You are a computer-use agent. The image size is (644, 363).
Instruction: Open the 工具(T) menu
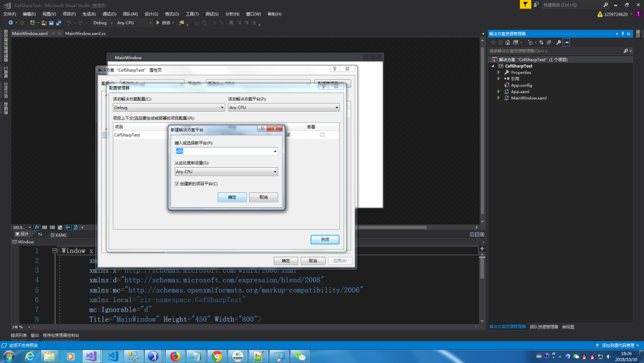[192, 14]
